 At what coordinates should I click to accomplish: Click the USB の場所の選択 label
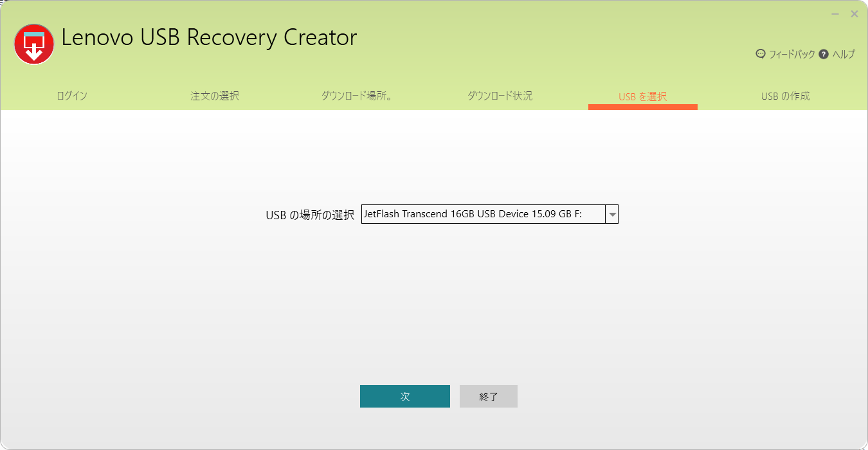pyautogui.click(x=310, y=215)
